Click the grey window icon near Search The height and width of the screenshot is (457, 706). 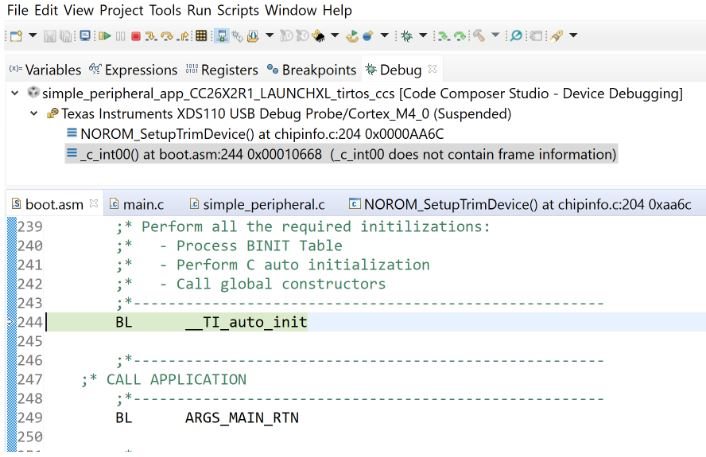point(536,36)
